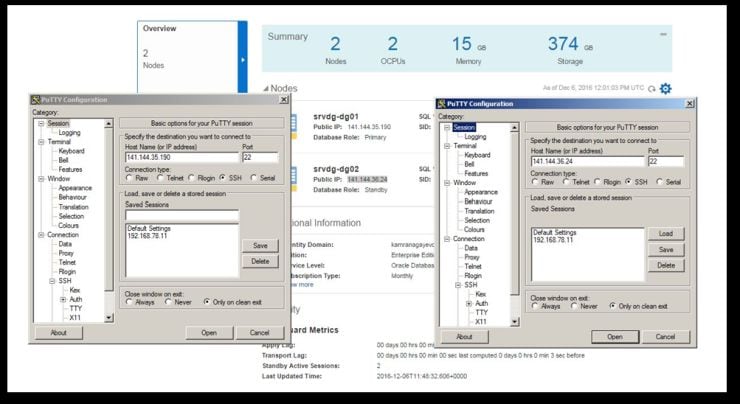
Task: Click Open in the PuTTY window for 141.144.36.24
Action: point(615,337)
